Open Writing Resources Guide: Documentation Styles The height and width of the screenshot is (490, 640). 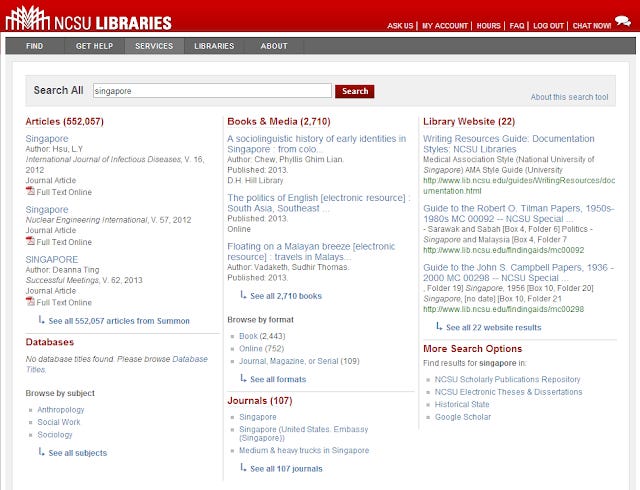509,144
